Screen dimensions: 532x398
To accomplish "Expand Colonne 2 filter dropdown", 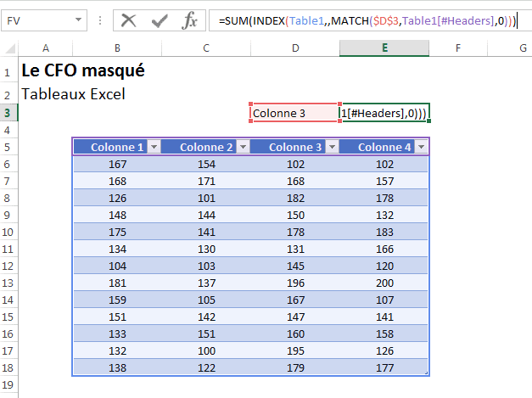I will click(x=243, y=148).
